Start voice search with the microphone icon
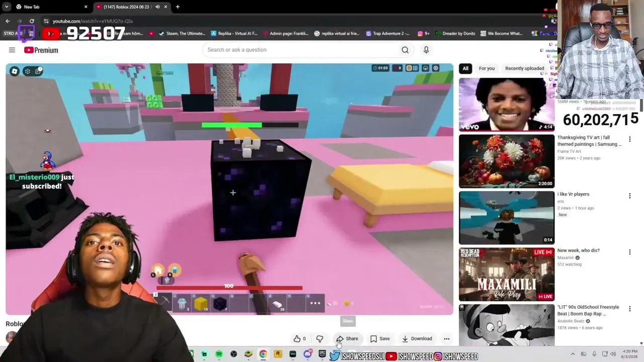644x362 pixels. 426,50
